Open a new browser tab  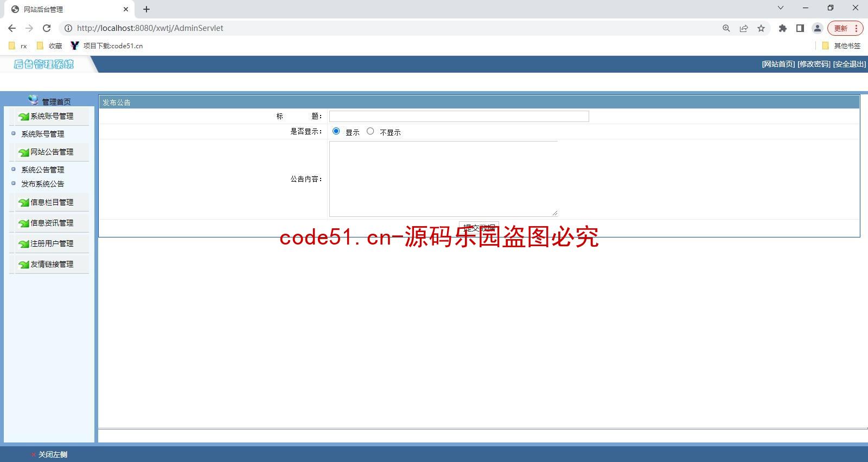pos(146,9)
